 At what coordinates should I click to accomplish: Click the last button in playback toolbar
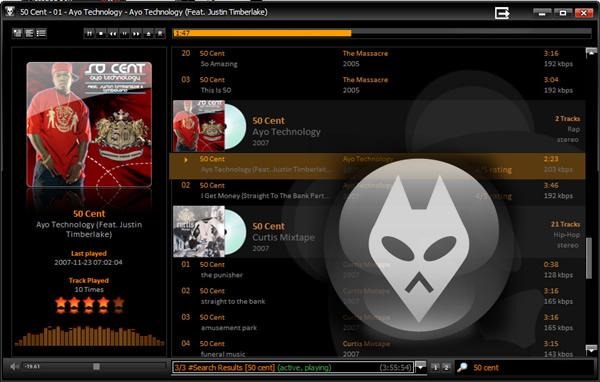[160, 34]
